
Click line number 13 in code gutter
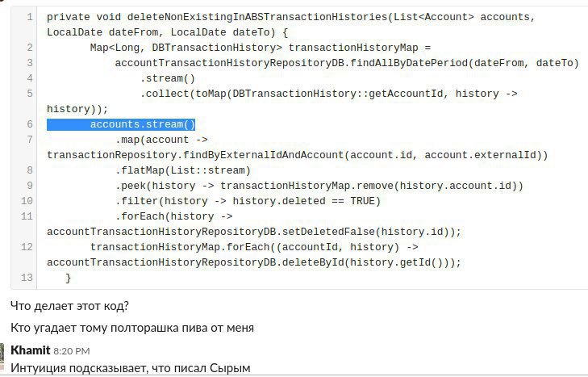[27, 278]
